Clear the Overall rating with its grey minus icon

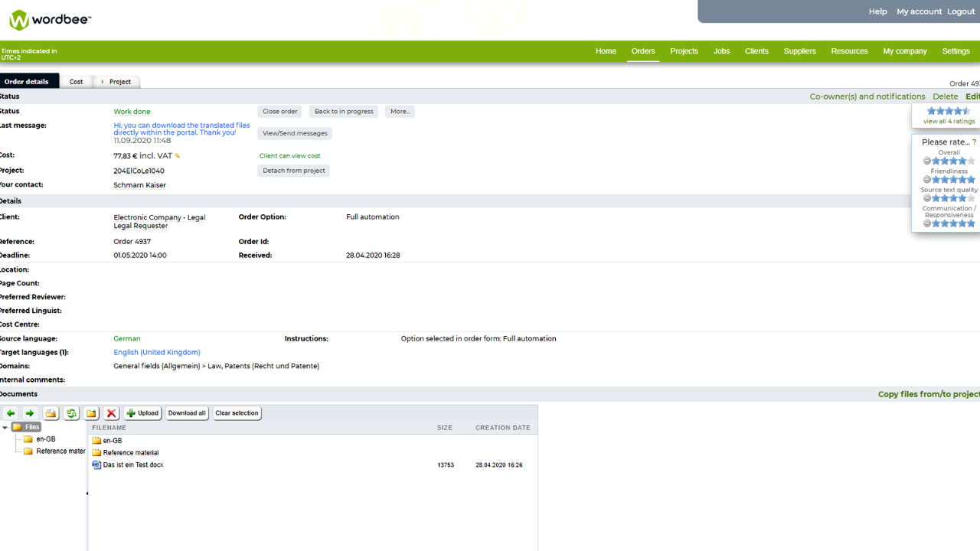pyautogui.click(x=927, y=161)
